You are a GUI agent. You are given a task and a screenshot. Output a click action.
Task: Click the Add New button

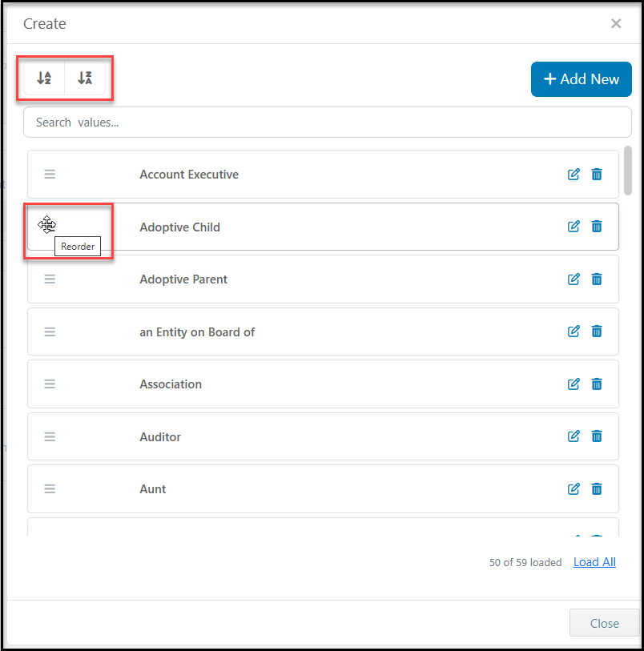[x=581, y=79]
